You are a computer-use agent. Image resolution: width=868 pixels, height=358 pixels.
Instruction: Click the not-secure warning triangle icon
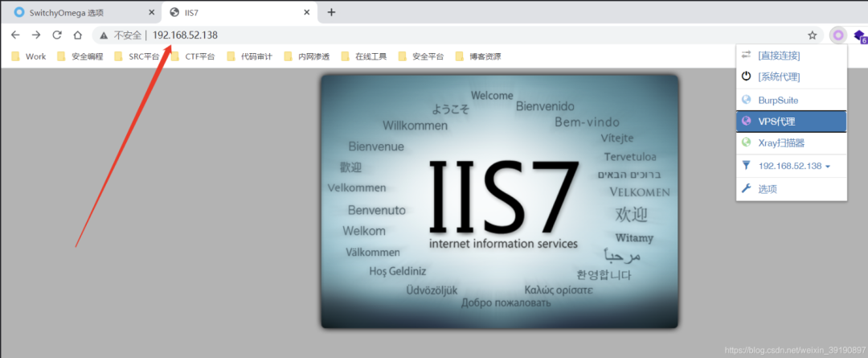click(103, 35)
